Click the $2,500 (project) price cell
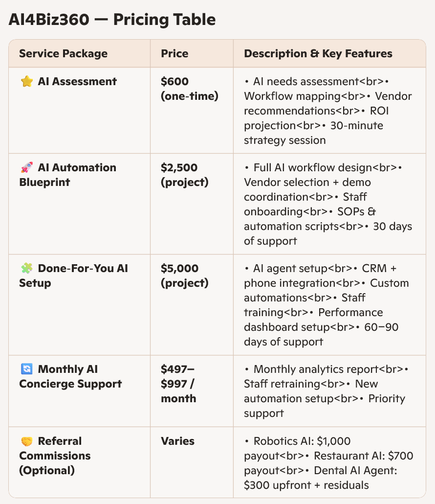 coord(185,175)
